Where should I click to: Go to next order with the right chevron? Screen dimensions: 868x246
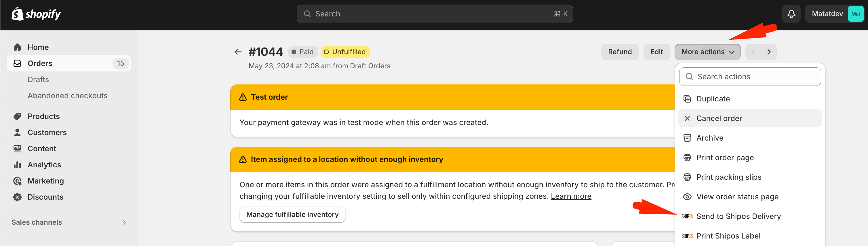coord(769,52)
